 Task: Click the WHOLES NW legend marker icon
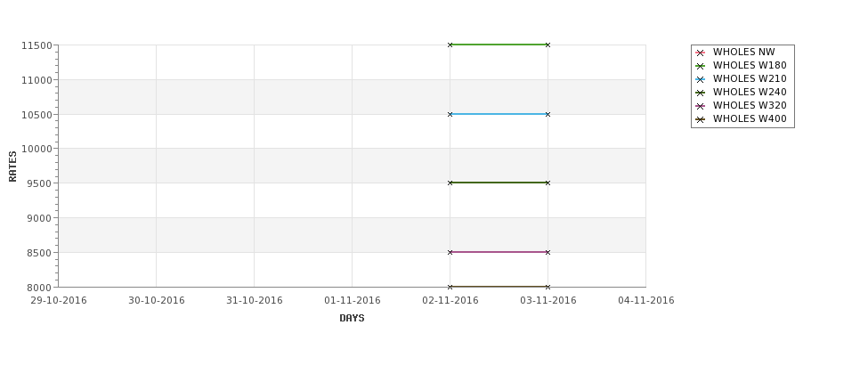click(x=701, y=53)
